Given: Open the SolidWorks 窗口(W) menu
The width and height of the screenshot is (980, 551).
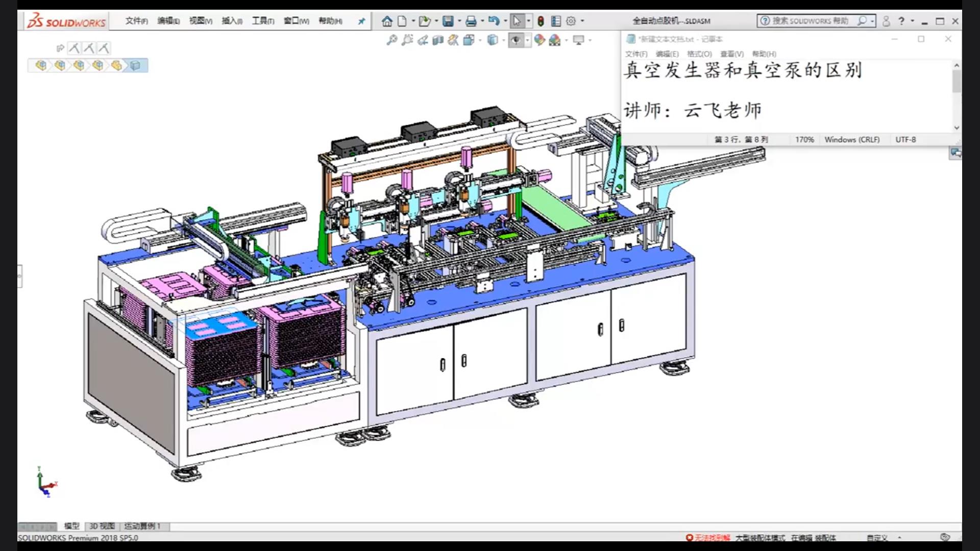Looking at the screenshot, I should pyautogui.click(x=297, y=21).
